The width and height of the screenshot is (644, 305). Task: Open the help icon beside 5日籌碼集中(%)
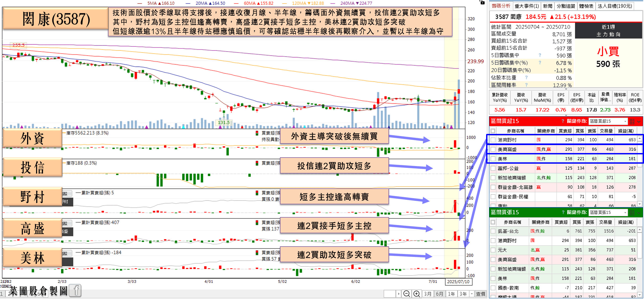tap(540, 63)
